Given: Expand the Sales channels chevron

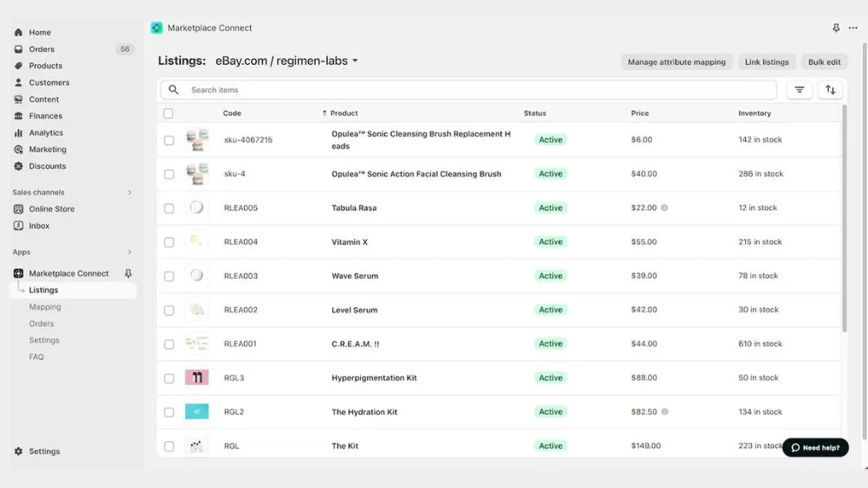Looking at the screenshot, I should point(130,193).
